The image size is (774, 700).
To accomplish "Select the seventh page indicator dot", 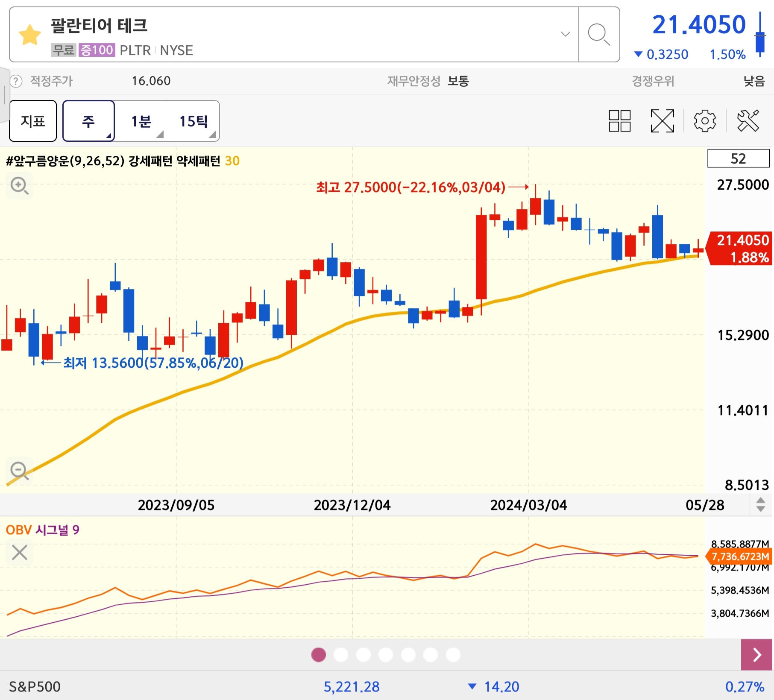I will pos(453,654).
